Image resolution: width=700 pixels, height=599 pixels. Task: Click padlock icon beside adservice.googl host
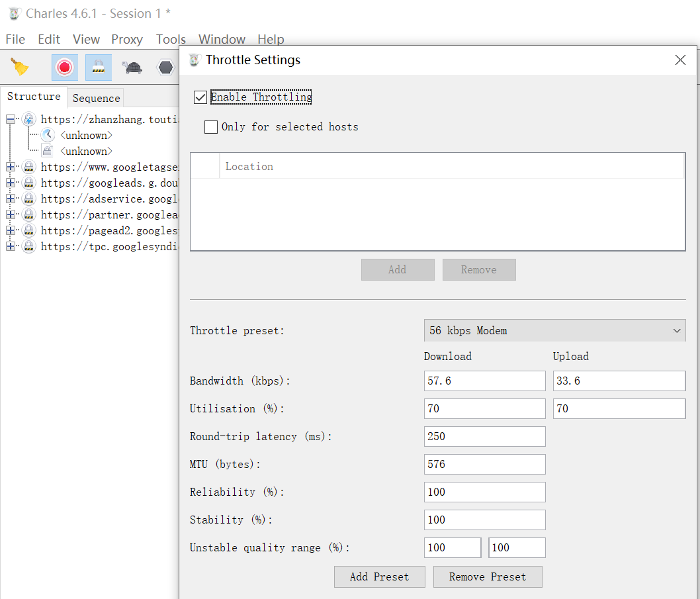coord(29,199)
